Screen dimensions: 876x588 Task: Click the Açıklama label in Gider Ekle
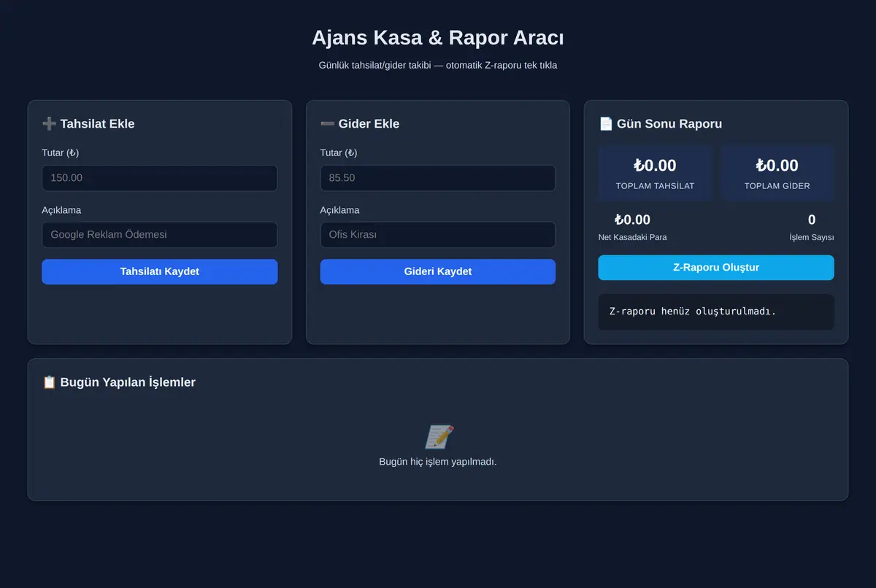click(x=339, y=210)
